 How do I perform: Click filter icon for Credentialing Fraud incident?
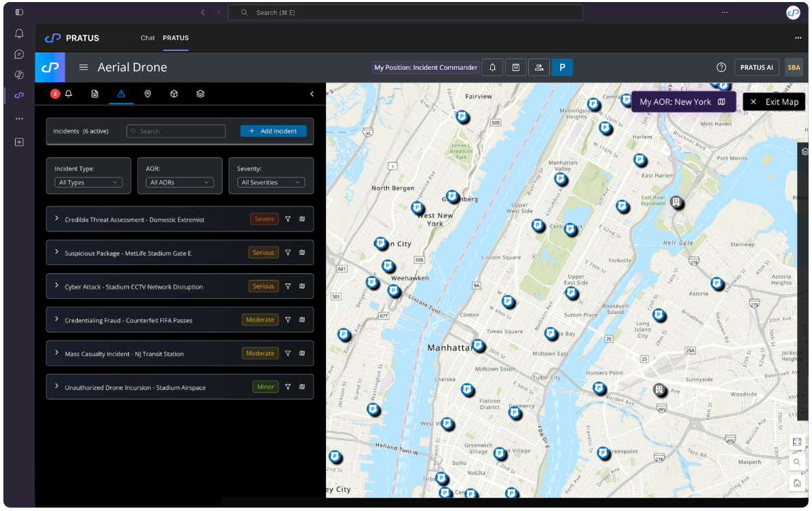click(x=288, y=320)
